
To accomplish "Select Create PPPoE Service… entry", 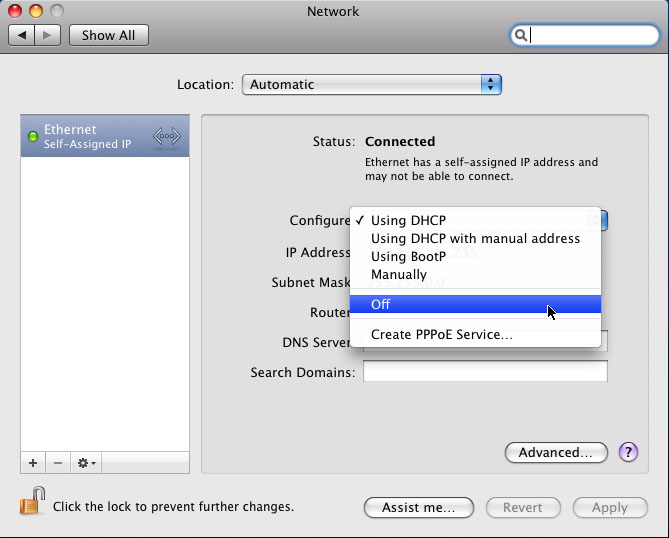I will 475,334.
